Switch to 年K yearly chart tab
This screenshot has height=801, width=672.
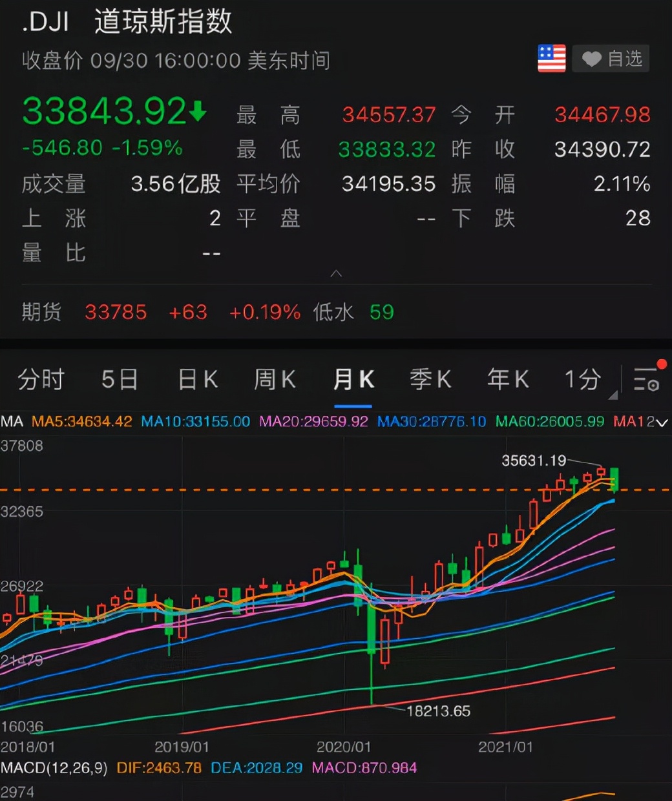[508, 380]
